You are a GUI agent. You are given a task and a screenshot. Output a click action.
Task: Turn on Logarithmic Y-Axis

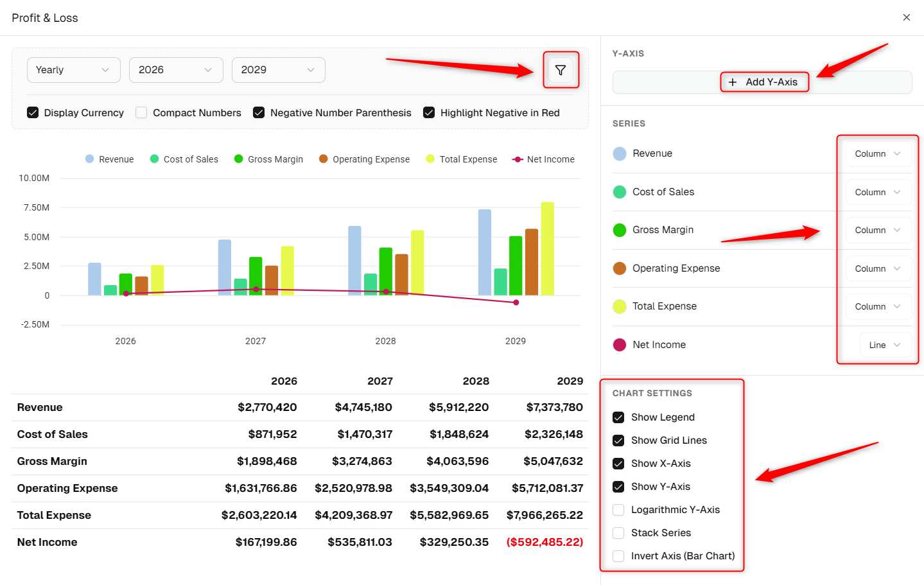[x=618, y=510]
